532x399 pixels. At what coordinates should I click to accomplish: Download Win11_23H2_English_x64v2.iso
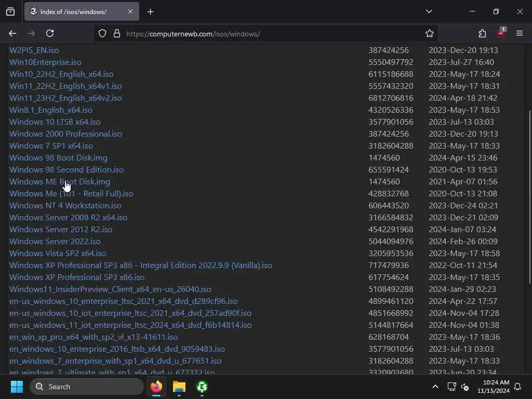point(65,98)
